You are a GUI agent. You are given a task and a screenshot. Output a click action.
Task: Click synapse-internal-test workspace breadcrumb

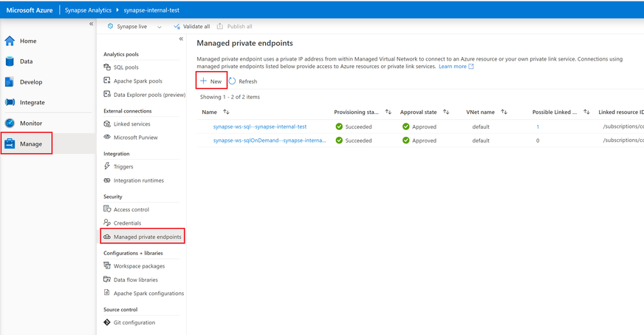[x=151, y=10]
